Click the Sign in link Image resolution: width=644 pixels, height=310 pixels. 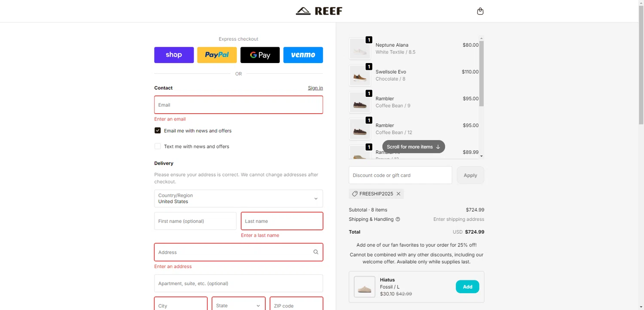315,88
